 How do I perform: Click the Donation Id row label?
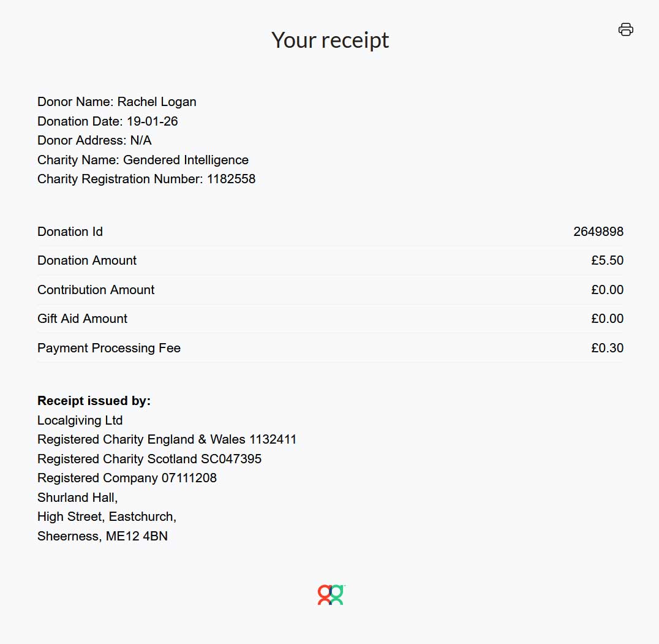(x=70, y=232)
